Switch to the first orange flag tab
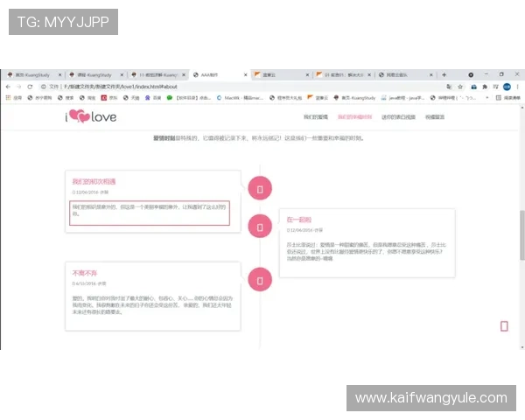525x420 pixels. pos(281,74)
